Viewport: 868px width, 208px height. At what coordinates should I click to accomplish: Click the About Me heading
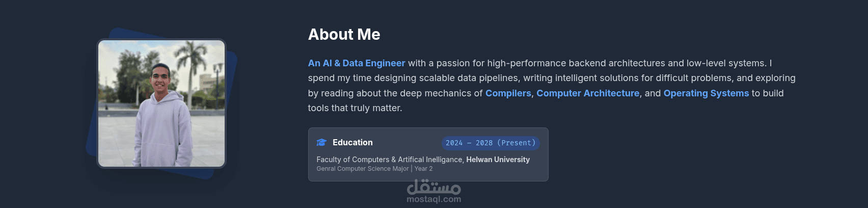coord(344,34)
